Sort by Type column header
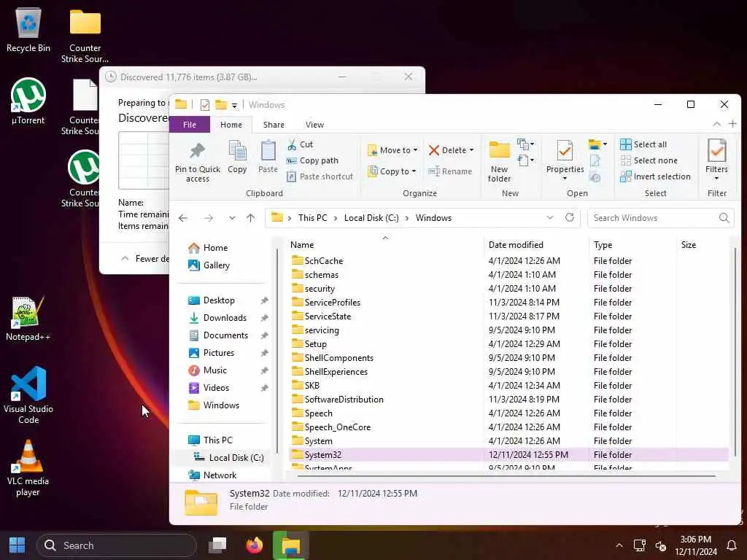The width and height of the screenshot is (747, 560). tap(603, 245)
